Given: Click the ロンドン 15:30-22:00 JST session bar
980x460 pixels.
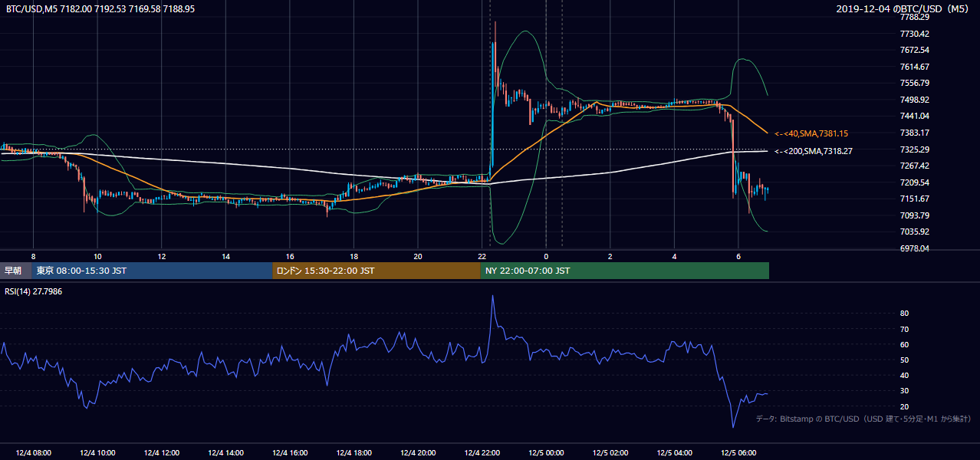Looking at the screenshot, I should click(x=377, y=271).
